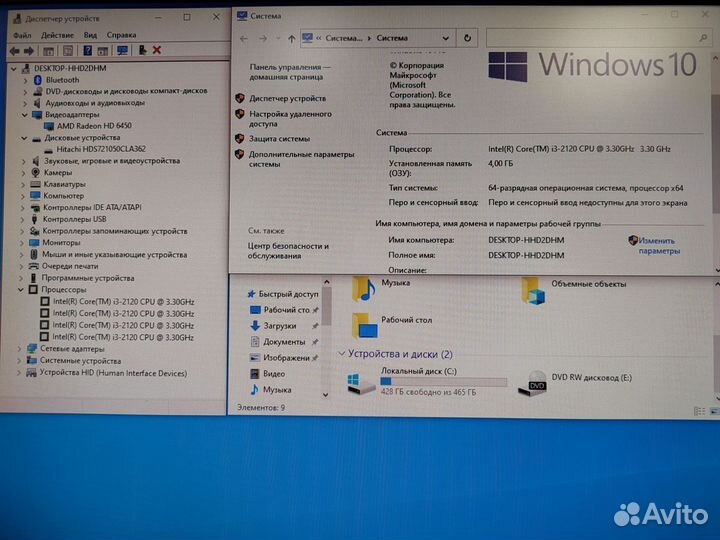Image resolution: width=720 pixels, height=540 pixels.
Task: Click the red X uninstall device icon
Action: point(157,50)
